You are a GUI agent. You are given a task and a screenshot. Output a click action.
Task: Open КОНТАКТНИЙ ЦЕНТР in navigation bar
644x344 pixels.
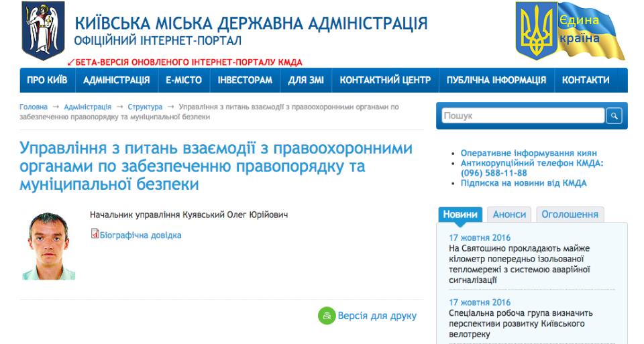click(385, 80)
